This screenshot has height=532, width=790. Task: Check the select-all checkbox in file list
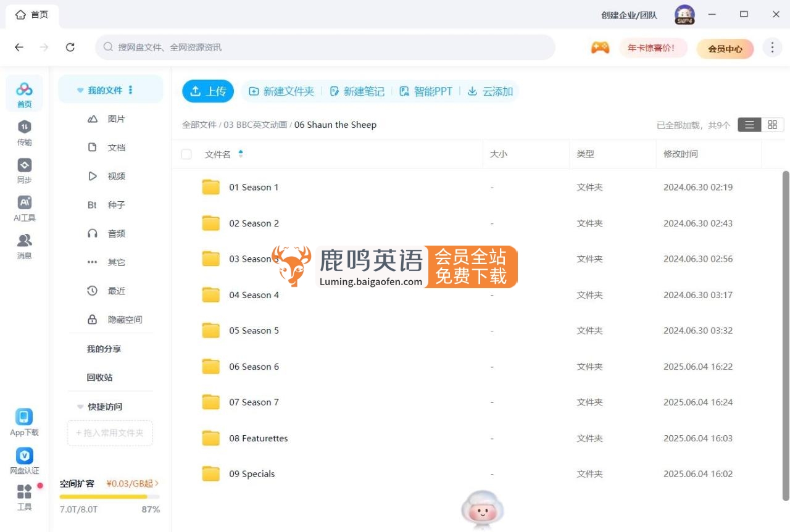(x=186, y=154)
